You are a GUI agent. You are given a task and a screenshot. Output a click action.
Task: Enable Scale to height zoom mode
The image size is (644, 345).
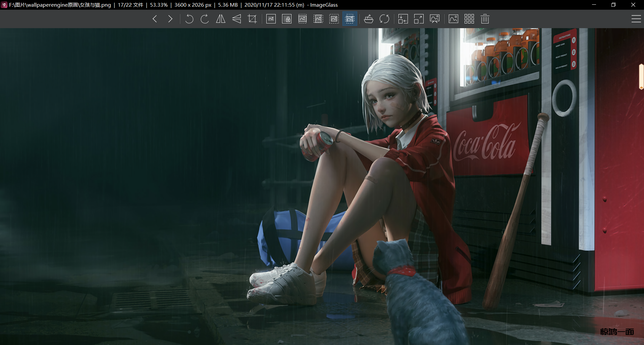pyautogui.click(x=318, y=19)
